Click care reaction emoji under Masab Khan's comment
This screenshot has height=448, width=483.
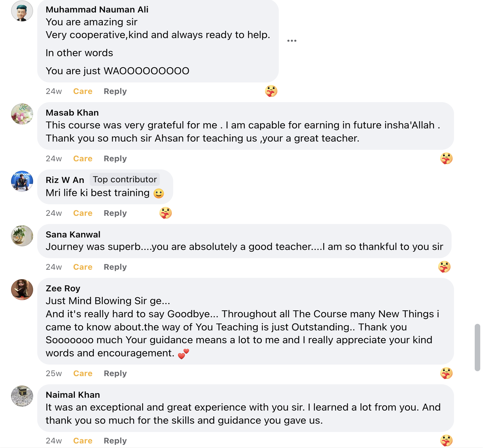click(x=446, y=159)
